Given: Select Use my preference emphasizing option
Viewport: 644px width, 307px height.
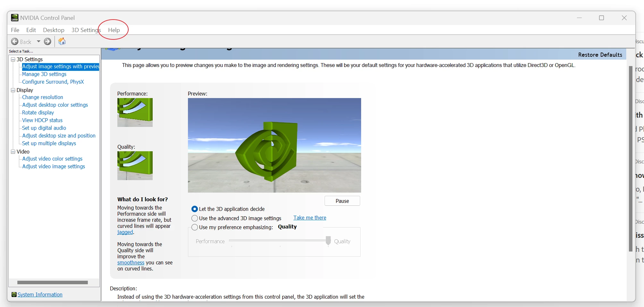Looking at the screenshot, I should (195, 227).
